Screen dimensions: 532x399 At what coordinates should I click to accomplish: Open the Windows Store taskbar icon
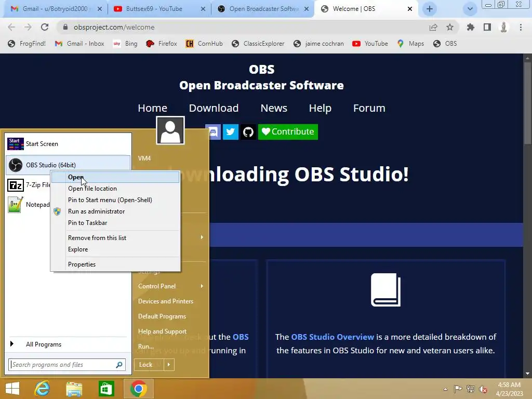pos(106,389)
